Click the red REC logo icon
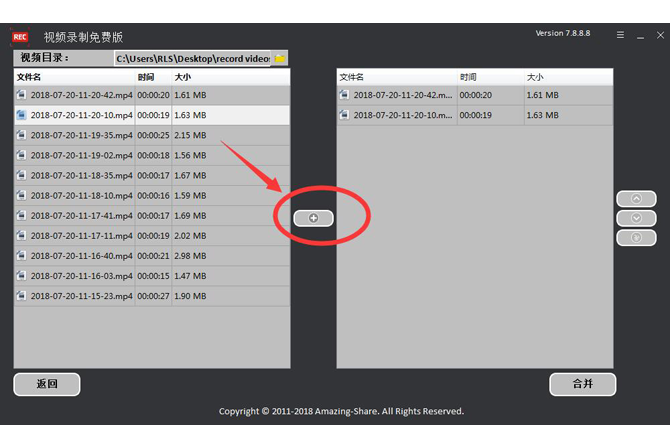 20,37
